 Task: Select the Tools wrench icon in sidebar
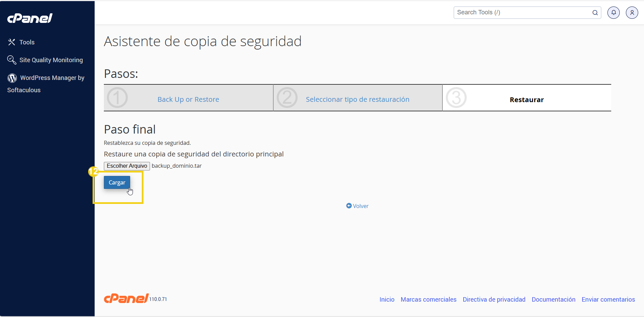click(12, 42)
